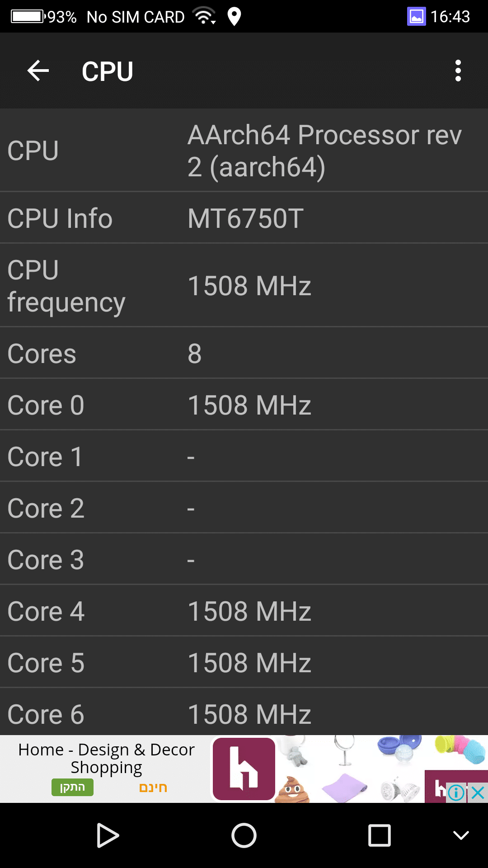Tap the Cores count row
The width and height of the screenshot is (488, 868).
244,353
